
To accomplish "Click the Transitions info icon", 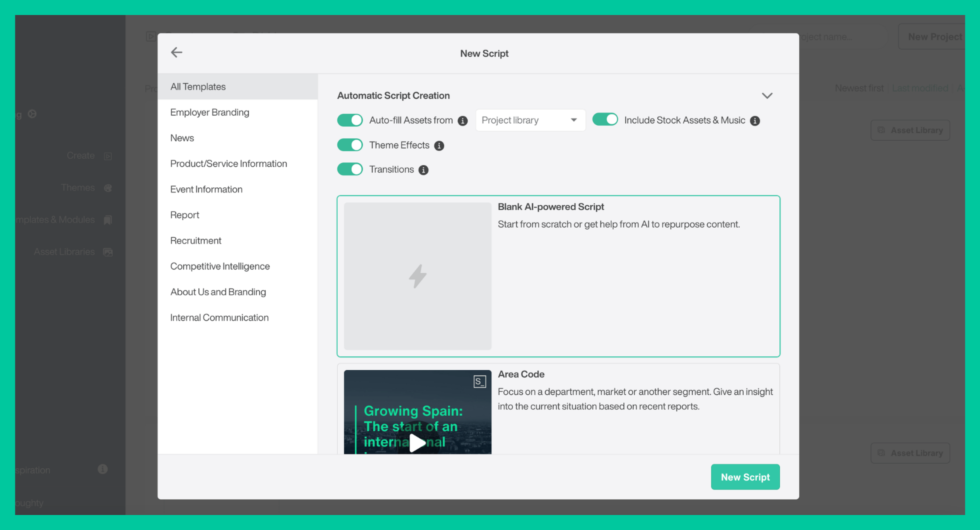I will click(x=423, y=170).
